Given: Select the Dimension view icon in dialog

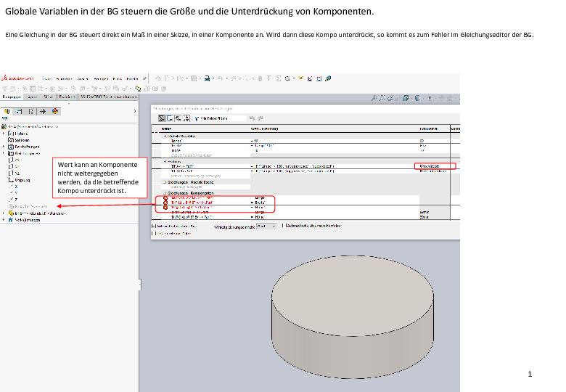Looking at the screenshot, I should tap(178, 118).
